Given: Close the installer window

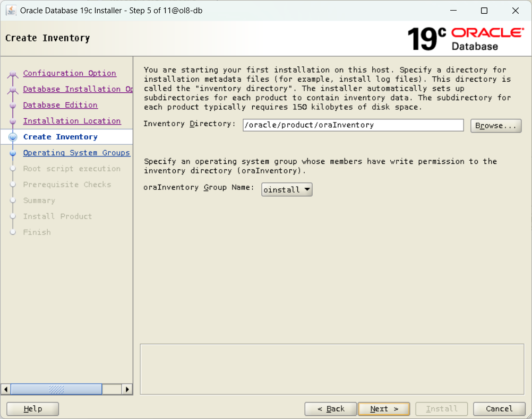Looking at the screenshot, I should [516, 11].
